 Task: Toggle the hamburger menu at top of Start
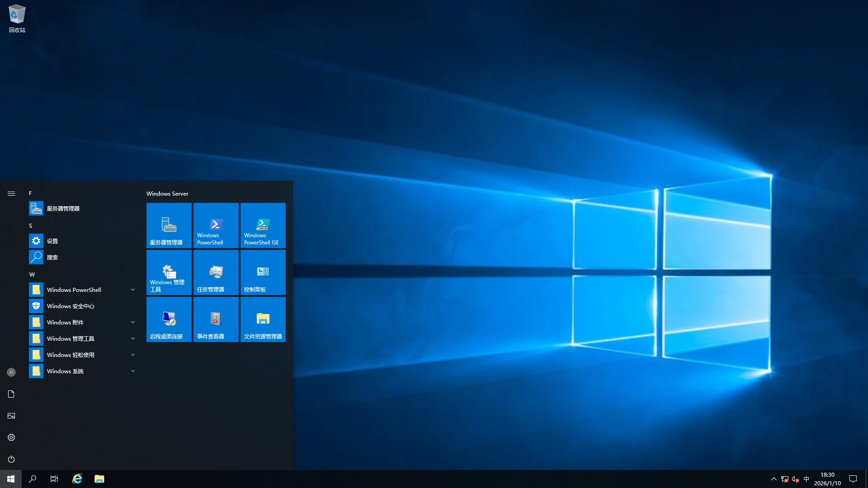point(11,193)
